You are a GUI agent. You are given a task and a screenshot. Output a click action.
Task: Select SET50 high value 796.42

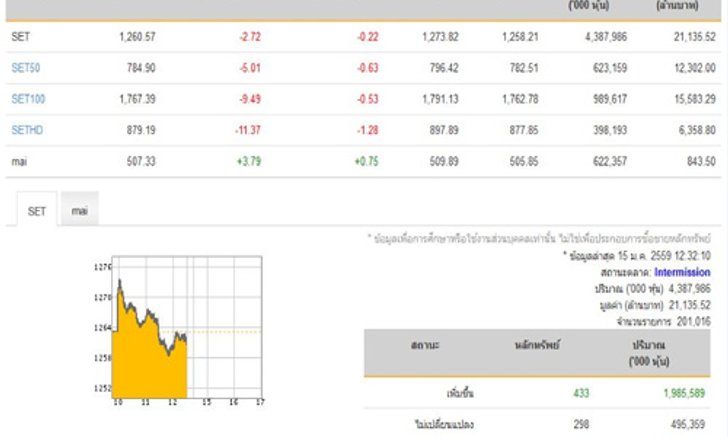pyautogui.click(x=444, y=68)
